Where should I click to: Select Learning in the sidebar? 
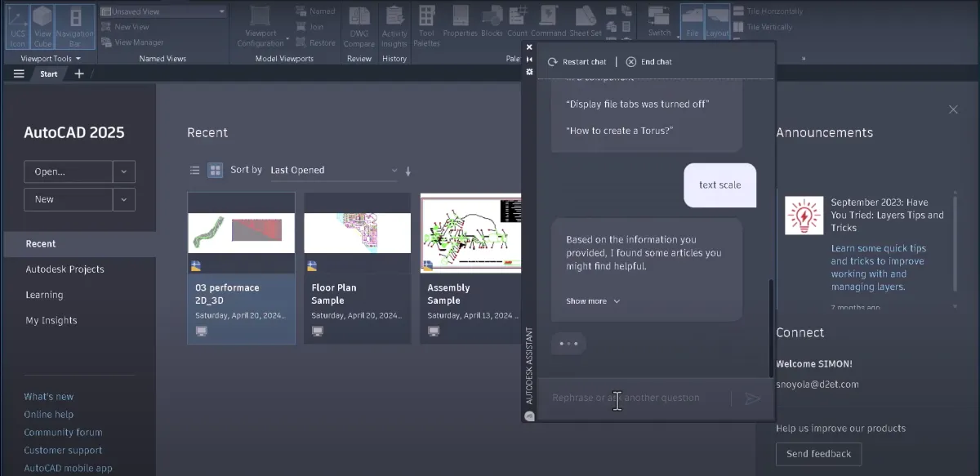coord(44,295)
